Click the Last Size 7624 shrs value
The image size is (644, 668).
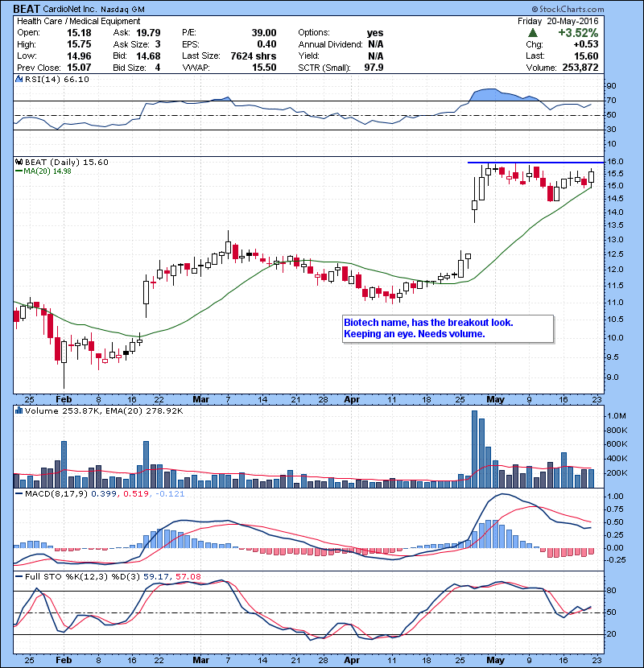(253, 56)
